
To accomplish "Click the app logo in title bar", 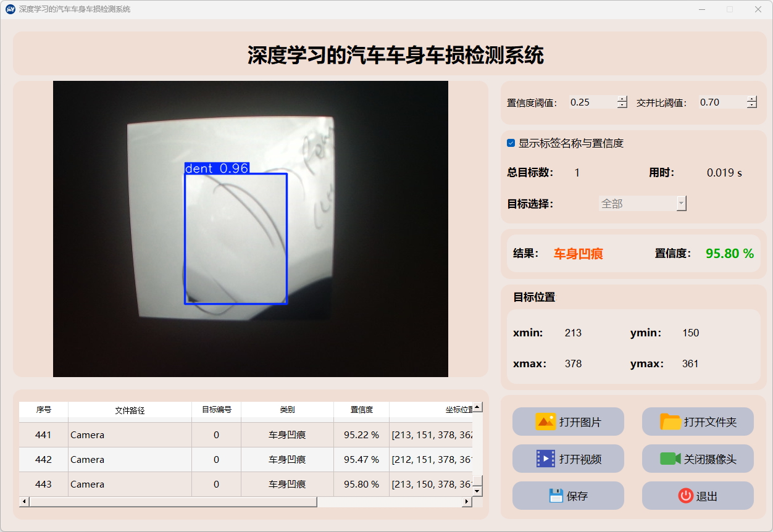I will tap(10, 9).
